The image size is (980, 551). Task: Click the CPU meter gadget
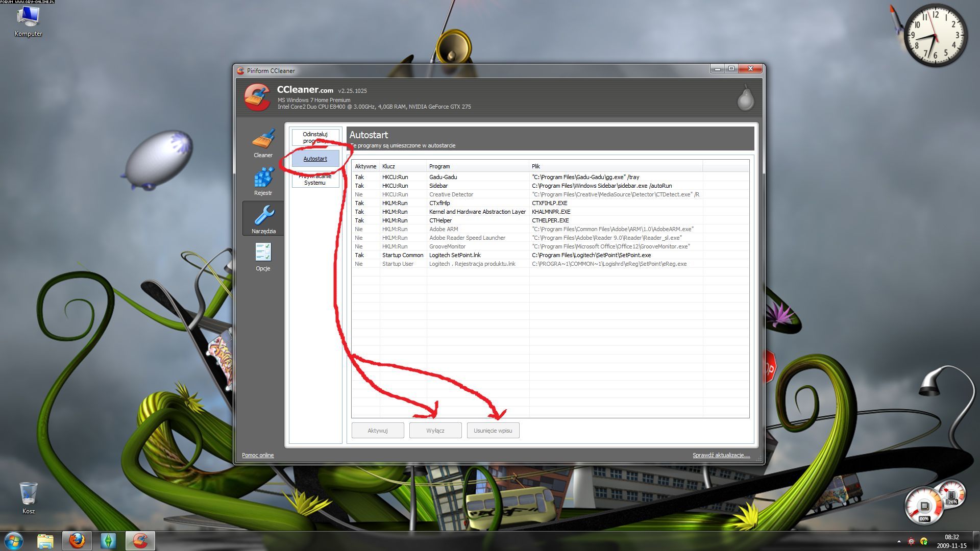click(924, 506)
